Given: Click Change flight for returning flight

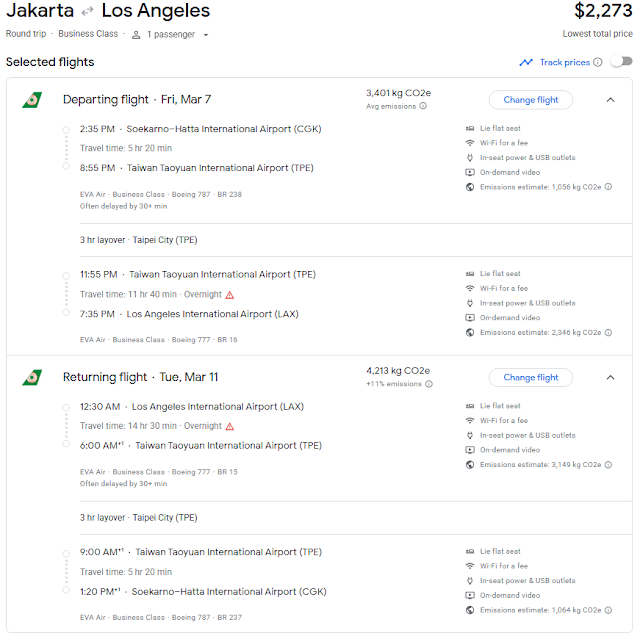Looking at the screenshot, I should click(531, 377).
